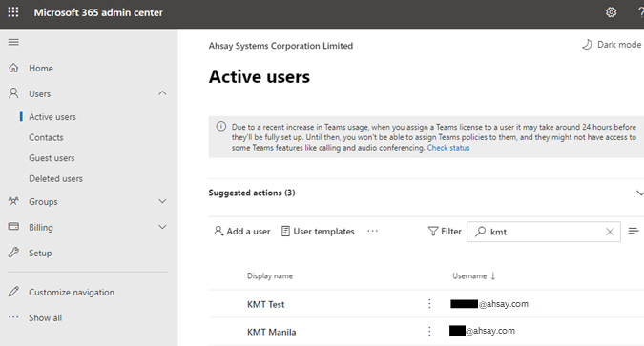Expand the Suggested actions chevron
The image size is (644, 346).
(640, 193)
